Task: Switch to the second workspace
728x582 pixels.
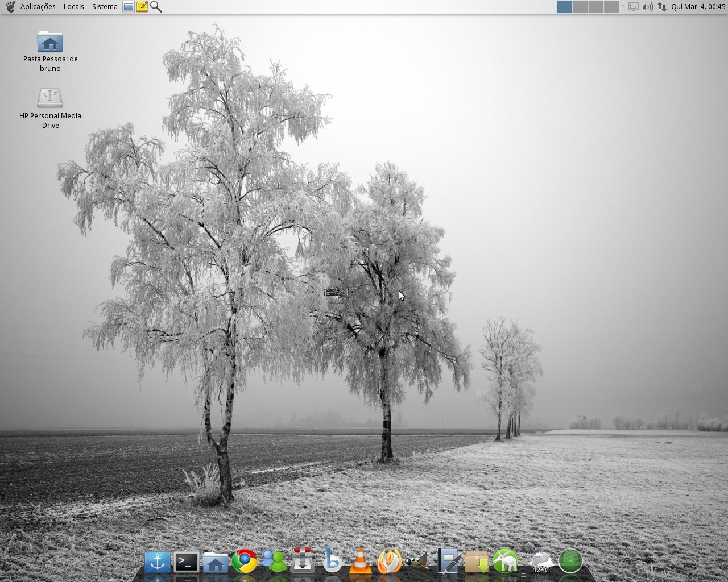Action: 580,7
